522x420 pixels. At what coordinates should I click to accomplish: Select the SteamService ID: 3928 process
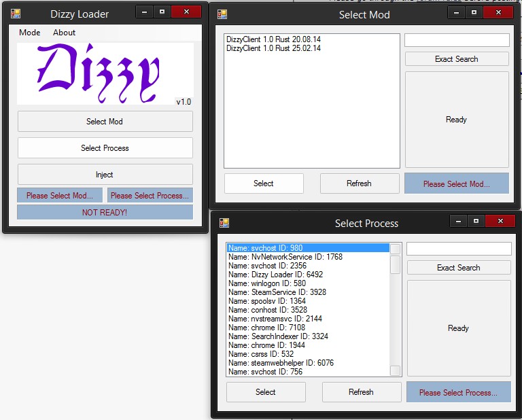pyautogui.click(x=277, y=292)
